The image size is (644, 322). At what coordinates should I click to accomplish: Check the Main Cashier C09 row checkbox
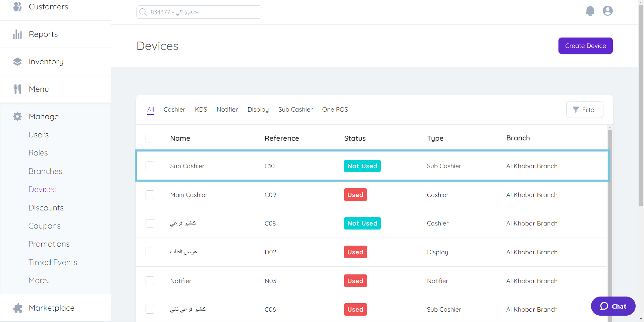coord(150,195)
